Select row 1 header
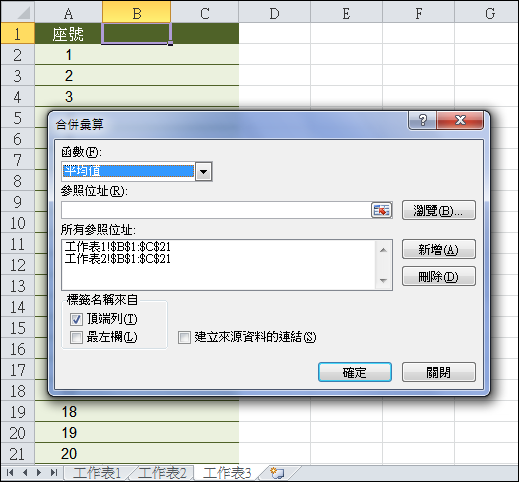 click(x=18, y=33)
